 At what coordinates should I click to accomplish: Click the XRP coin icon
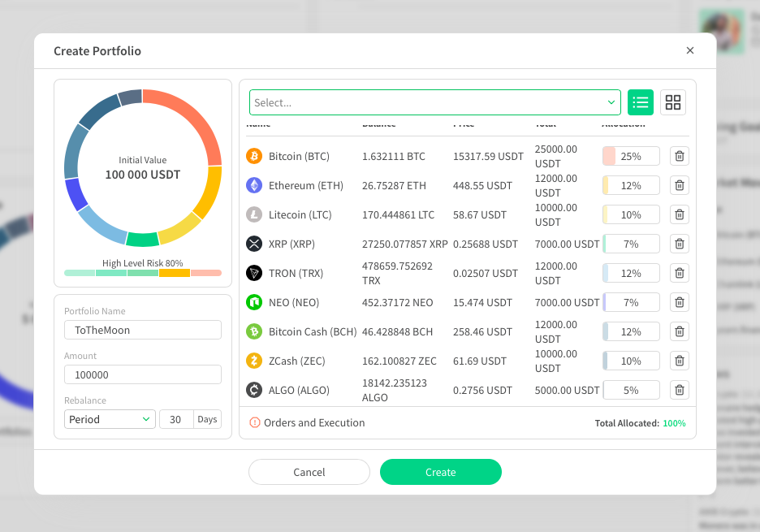[254, 244]
